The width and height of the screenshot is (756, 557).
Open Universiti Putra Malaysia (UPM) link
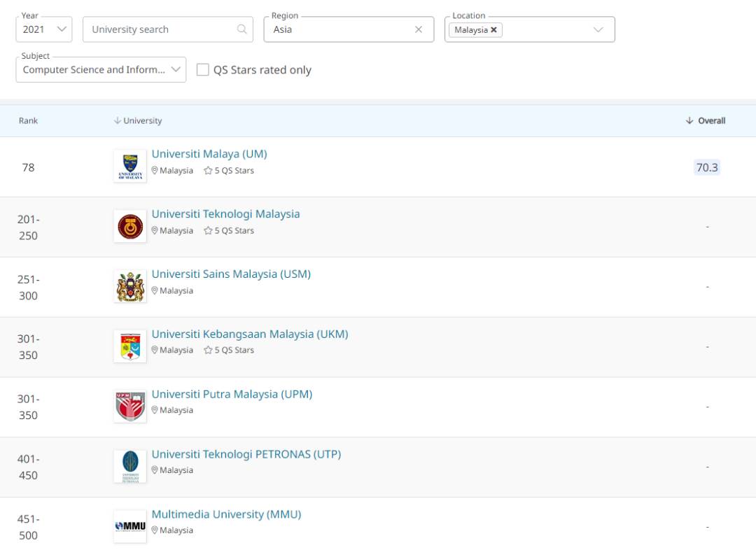coord(232,394)
